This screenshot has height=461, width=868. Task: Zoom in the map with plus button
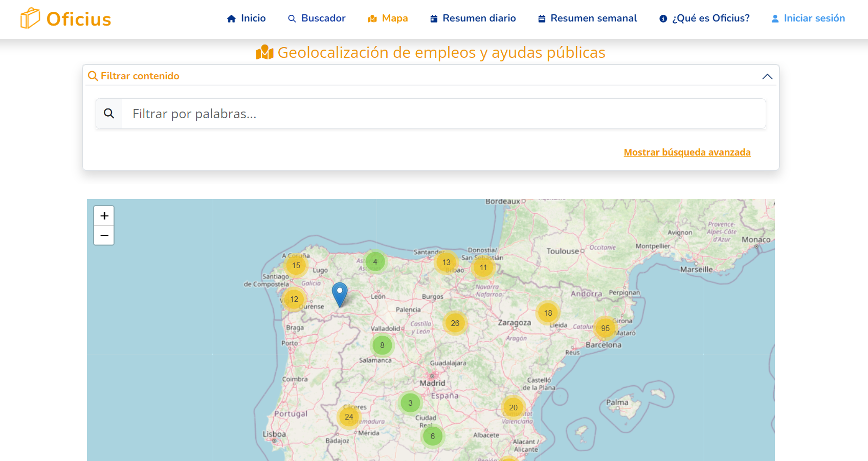tap(104, 216)
